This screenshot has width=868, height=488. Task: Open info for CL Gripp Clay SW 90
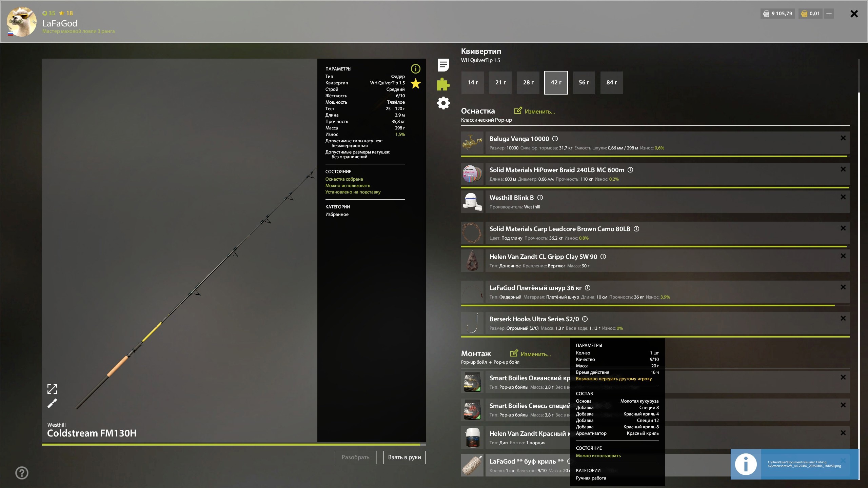pos(603,257)
